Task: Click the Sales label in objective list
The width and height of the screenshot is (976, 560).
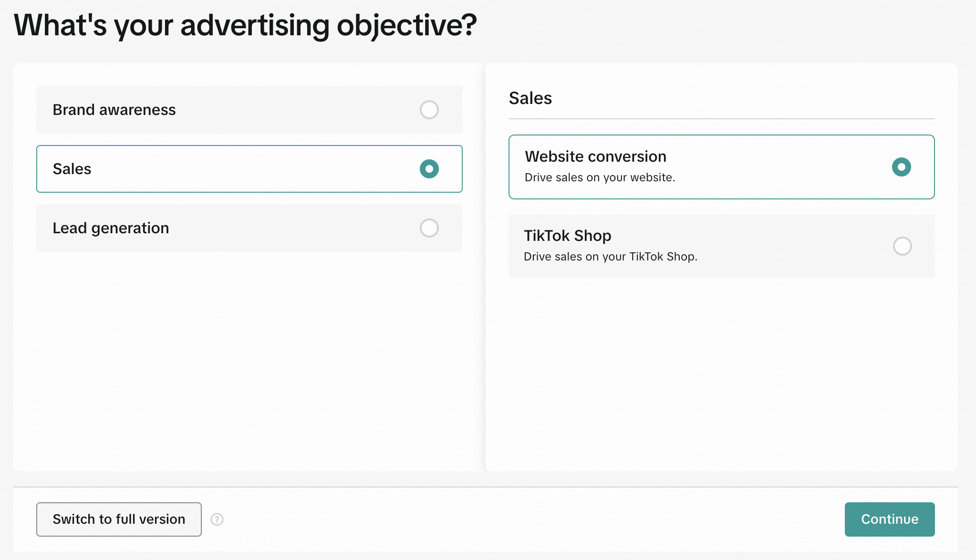Action: tap(72, 169)
